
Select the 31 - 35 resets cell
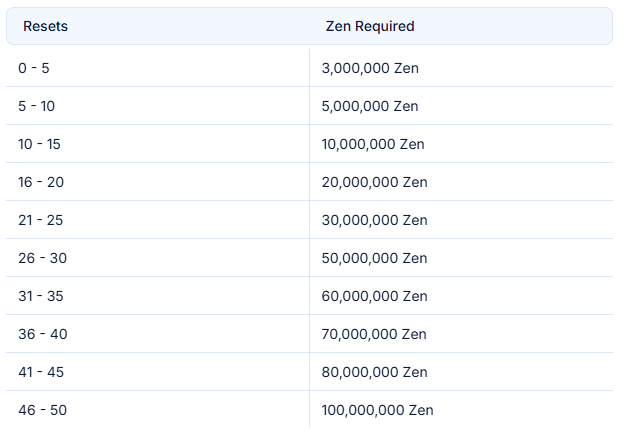pos(41,296)
